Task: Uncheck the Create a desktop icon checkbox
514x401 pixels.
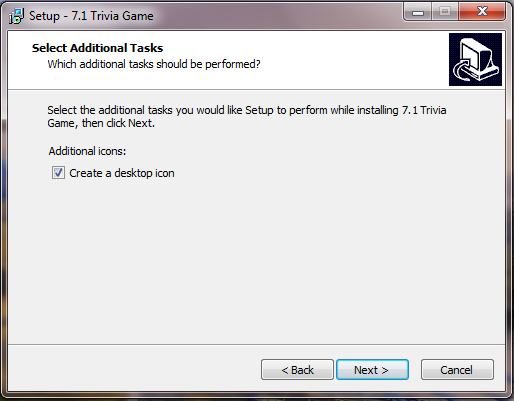Action: point(58,173)
